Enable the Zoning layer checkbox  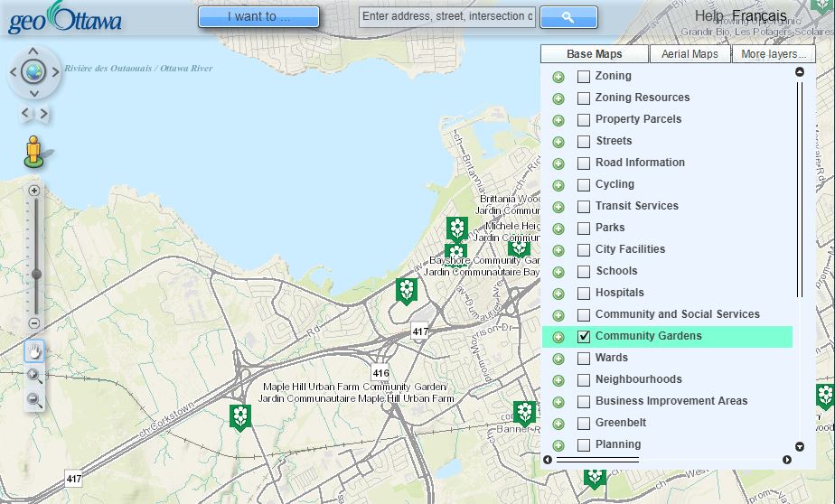point(584,77)
